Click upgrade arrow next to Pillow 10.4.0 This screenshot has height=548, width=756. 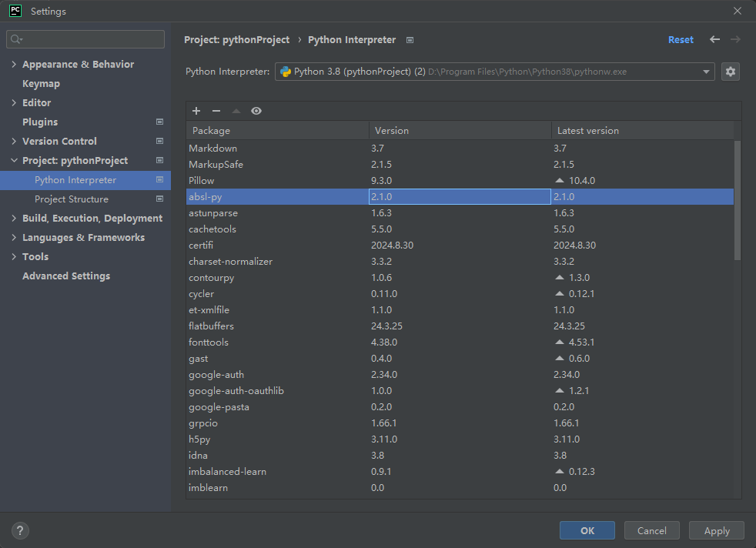click(559, 180)
